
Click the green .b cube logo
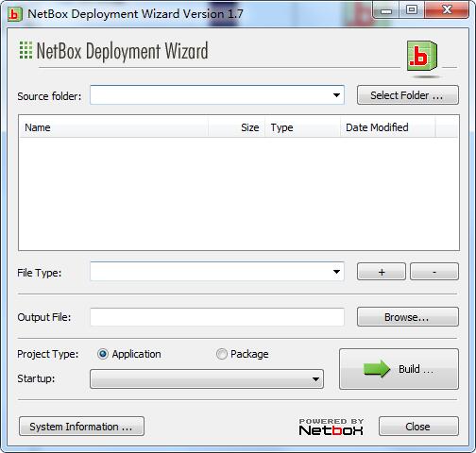tap(422, 56)
